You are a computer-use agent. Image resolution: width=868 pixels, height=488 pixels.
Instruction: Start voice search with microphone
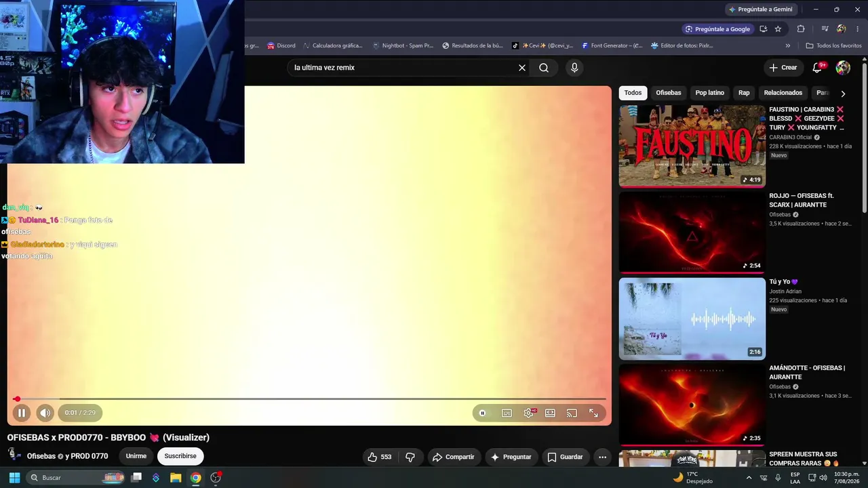pos(574,68)
